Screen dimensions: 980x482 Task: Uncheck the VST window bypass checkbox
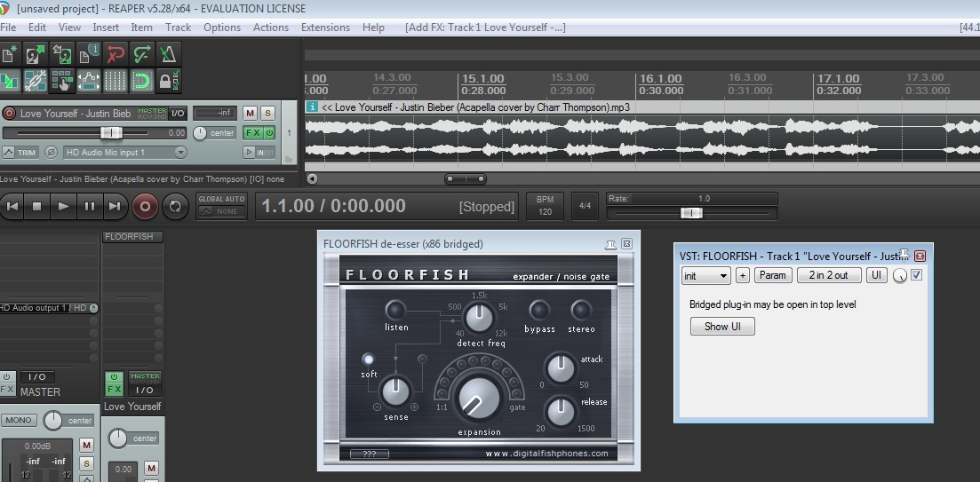pyautogui.click(x=916, y=274)
